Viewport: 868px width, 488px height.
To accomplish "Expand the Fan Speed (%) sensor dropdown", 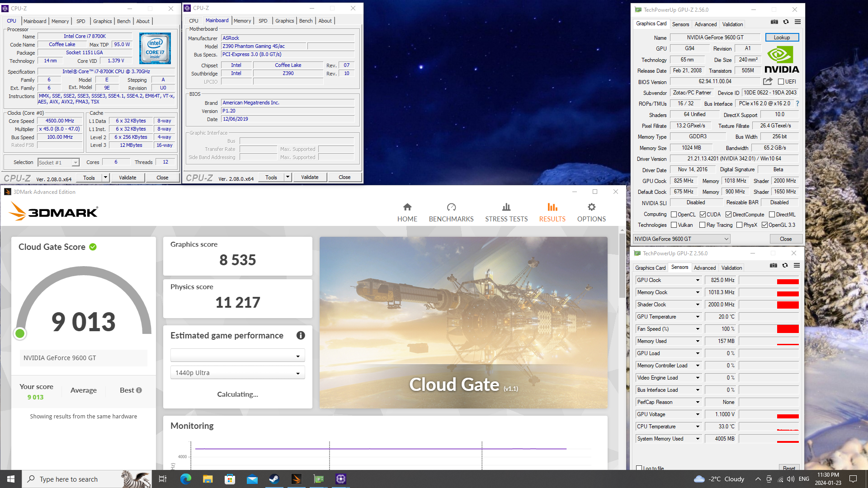I will (698, 329).
